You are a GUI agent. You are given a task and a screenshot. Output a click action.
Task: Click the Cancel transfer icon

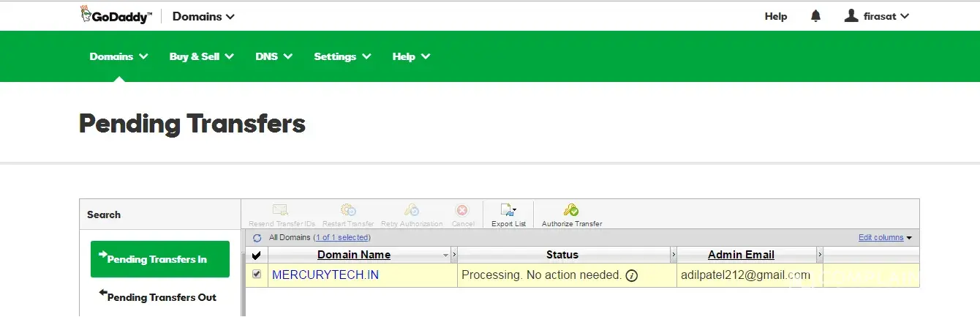462,211
